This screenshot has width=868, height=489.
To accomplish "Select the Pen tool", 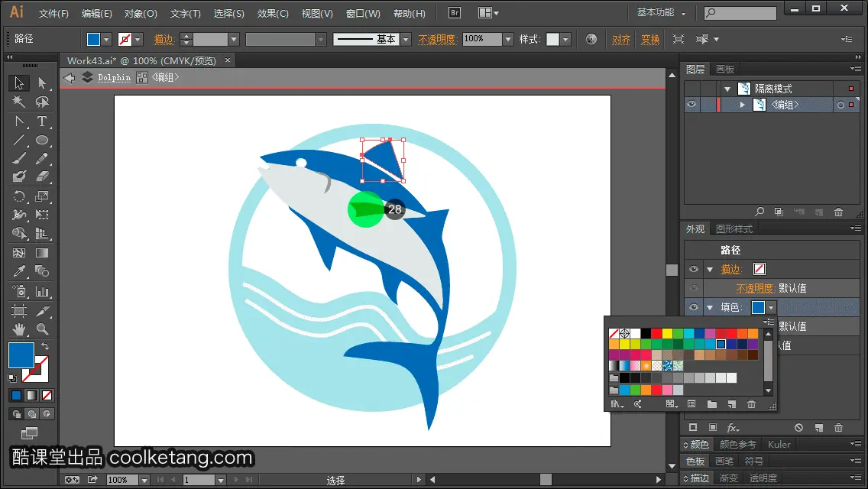I will pos(19,121).
